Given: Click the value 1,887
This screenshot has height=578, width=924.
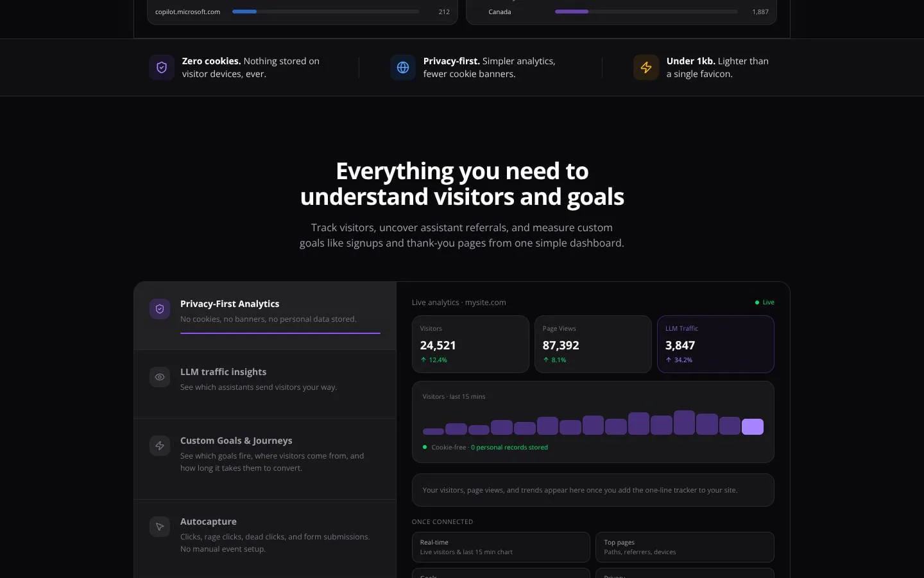Looking at the screenshot, I should (x=760, y=12).
